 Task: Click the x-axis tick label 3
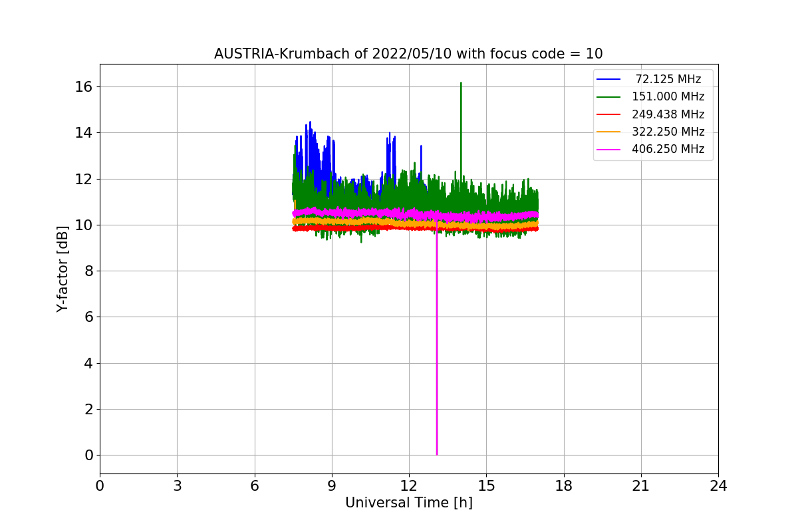(x=177, y=486)
